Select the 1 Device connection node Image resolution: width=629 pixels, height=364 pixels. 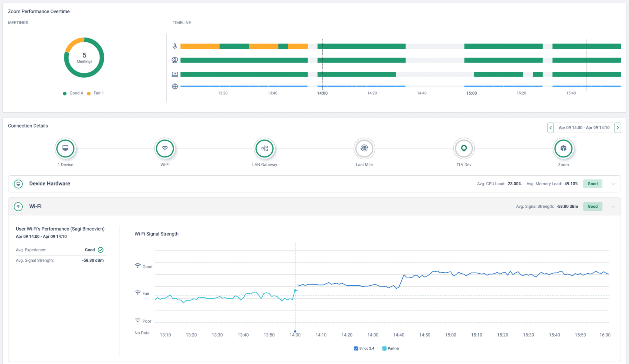click(x=65, y=148)
